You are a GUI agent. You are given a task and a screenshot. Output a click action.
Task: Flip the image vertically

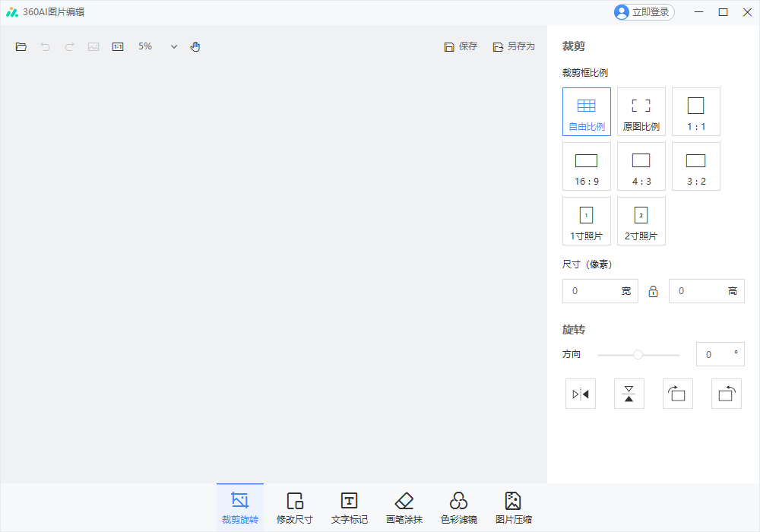(x=629, y=393)
